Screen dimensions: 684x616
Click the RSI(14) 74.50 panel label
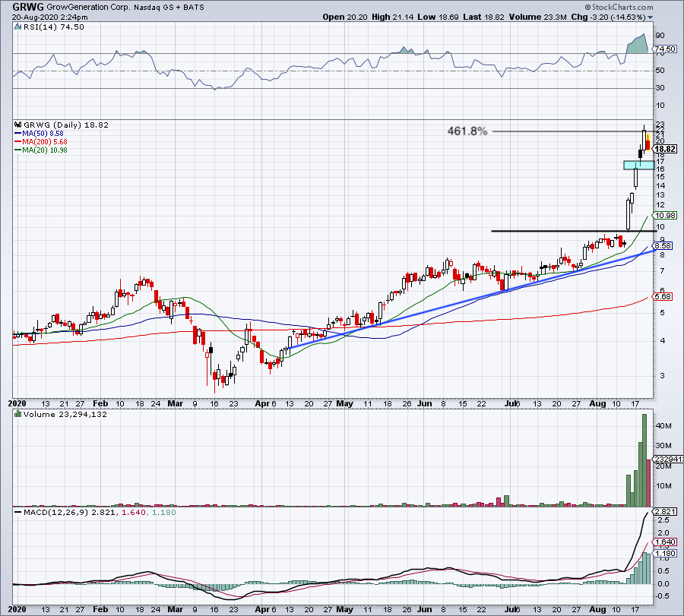53,27
